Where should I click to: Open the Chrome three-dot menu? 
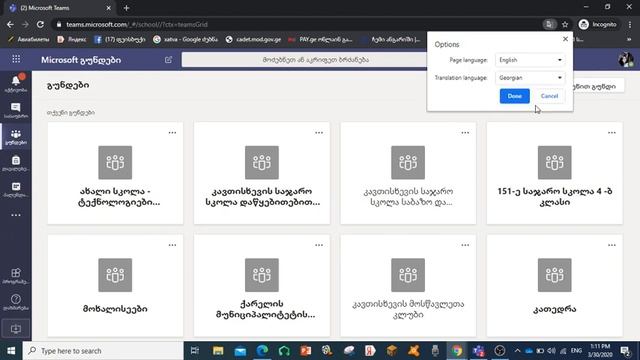[629, 24]
